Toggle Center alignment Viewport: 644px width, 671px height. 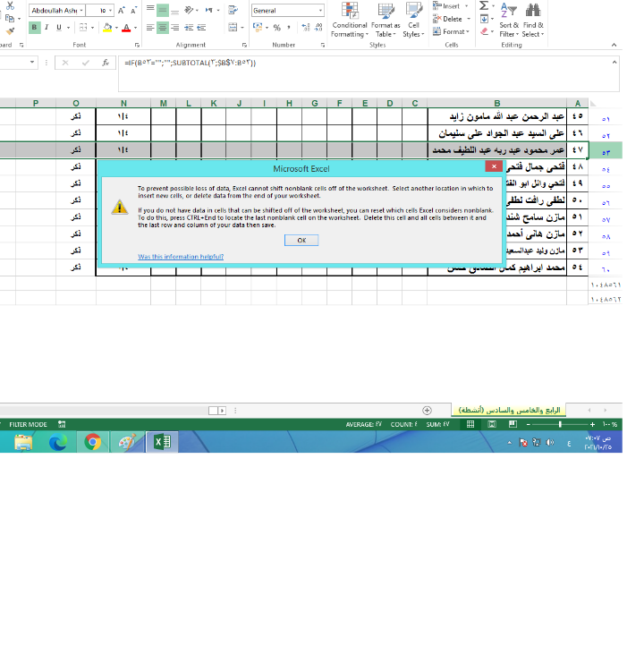coord(163,28)
